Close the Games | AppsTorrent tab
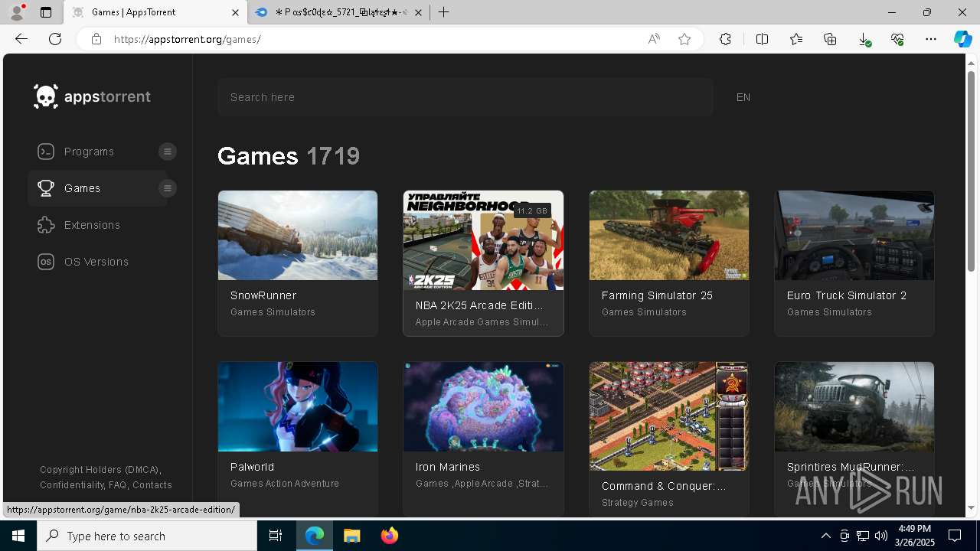Screen dimensions: 980x551 click(236, 12)
